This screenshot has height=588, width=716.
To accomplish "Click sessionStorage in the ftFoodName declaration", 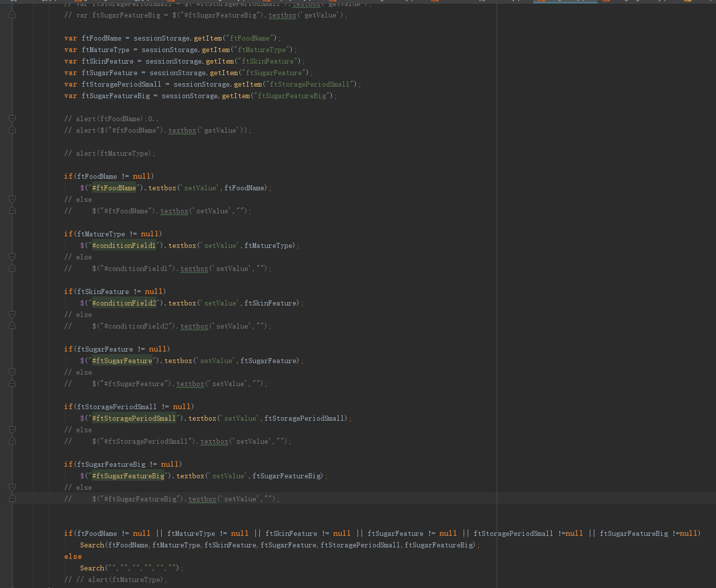I will [161, 38].
